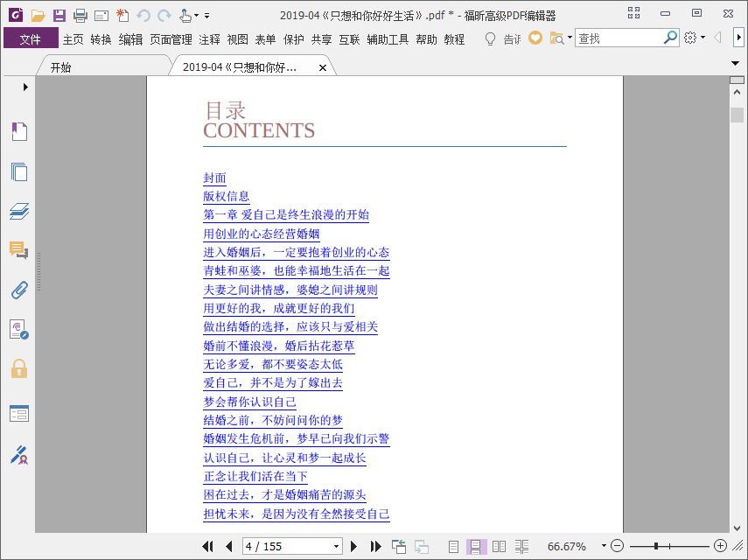
Task: Go to the first page button
Action: (208, 546)
